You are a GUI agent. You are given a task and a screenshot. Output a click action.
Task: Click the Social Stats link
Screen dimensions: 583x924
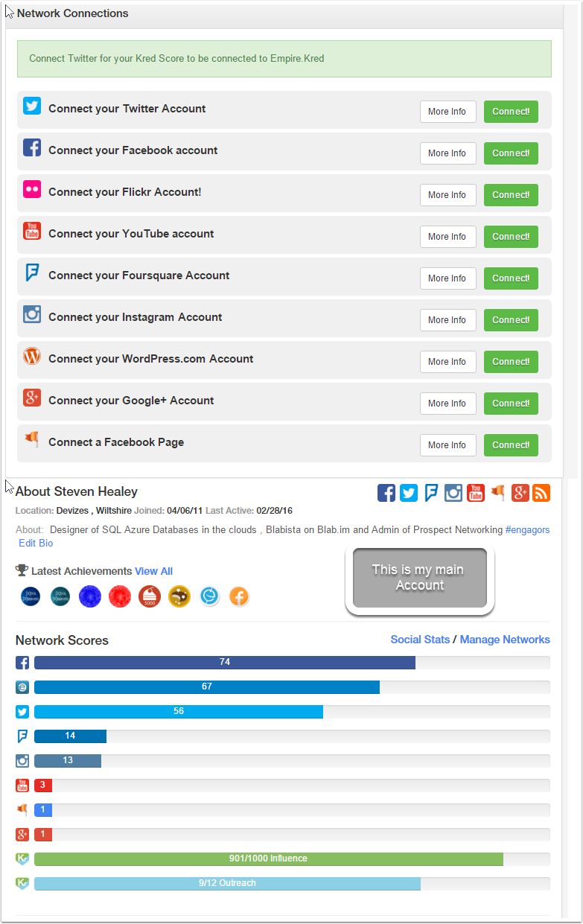coord(420,640)
